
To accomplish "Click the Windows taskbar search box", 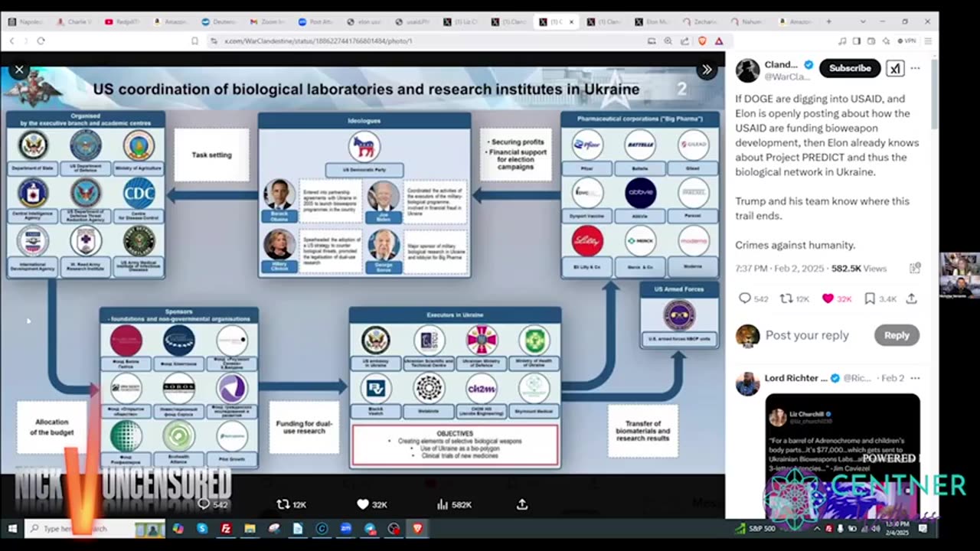I will point(96,529).
